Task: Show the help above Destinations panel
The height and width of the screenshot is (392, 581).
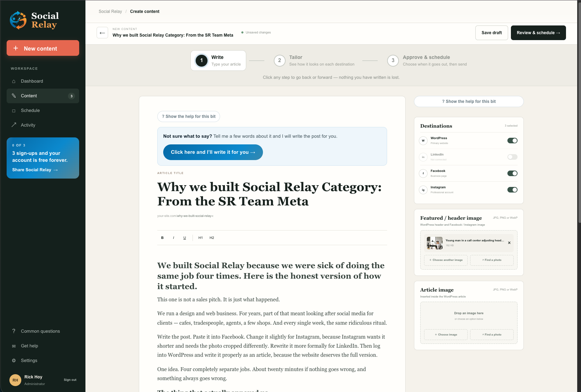Action: tap(469, 101)
